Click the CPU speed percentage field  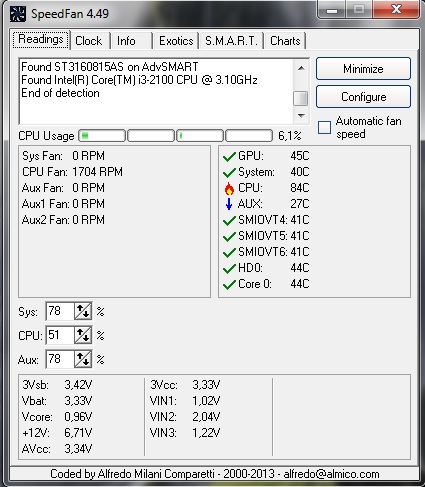tap(60, 335)
